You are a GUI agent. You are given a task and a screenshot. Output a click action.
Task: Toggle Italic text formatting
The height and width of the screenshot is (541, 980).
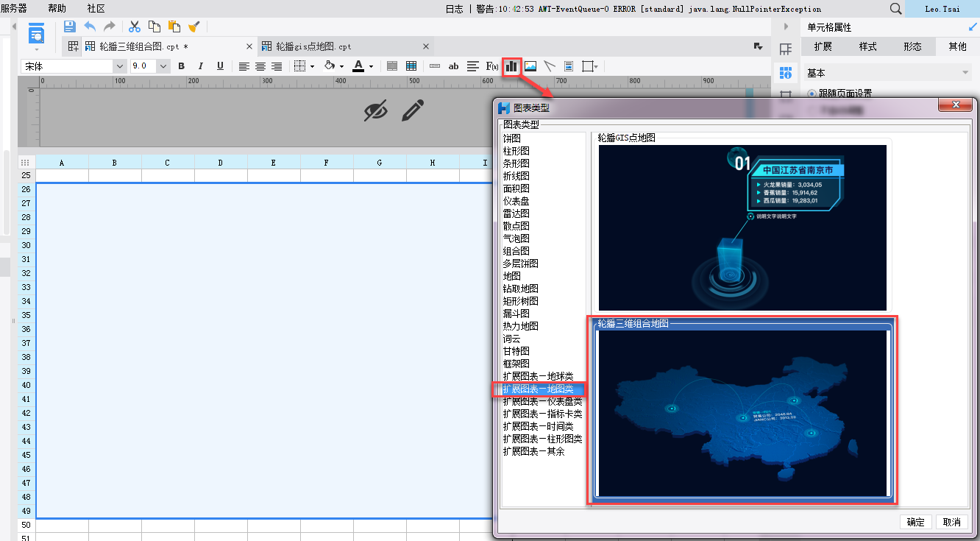pyautogui.click(x=200, y=66)
